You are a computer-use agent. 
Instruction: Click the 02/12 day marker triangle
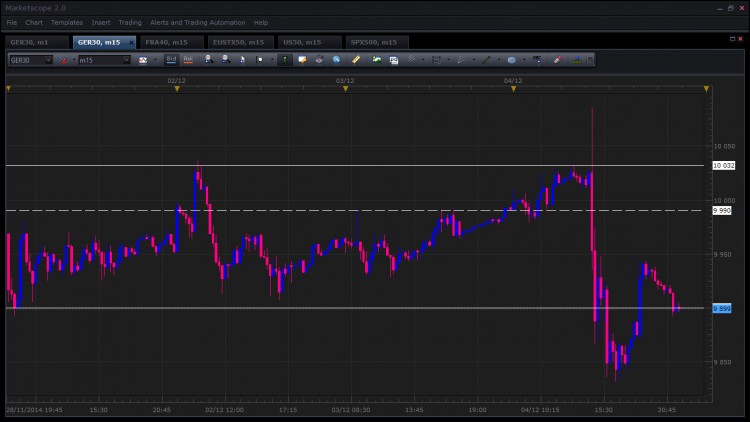tap(177, 89)
